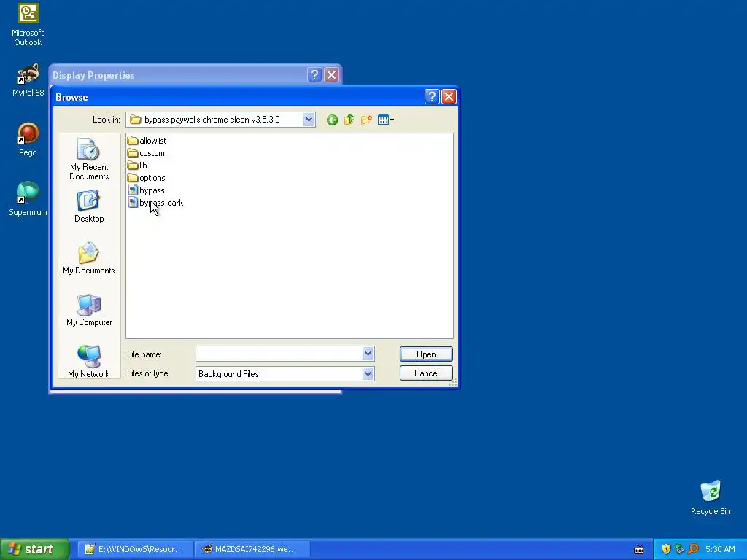Click the File name input field
This screenshot has width=747, height=560.
coord(279,354)
